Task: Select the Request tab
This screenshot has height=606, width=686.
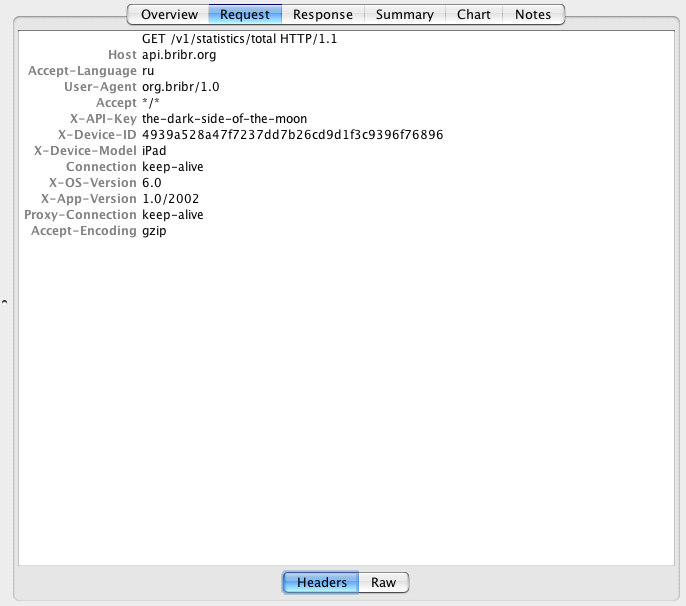Action: (245, 14)
